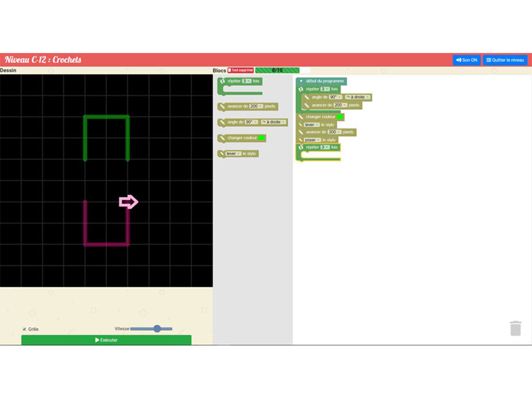Image resolution: width=532 pixels, height=399 pixels.
Task: Click the pen icon on the angle de block
Action: pos(222,122)
